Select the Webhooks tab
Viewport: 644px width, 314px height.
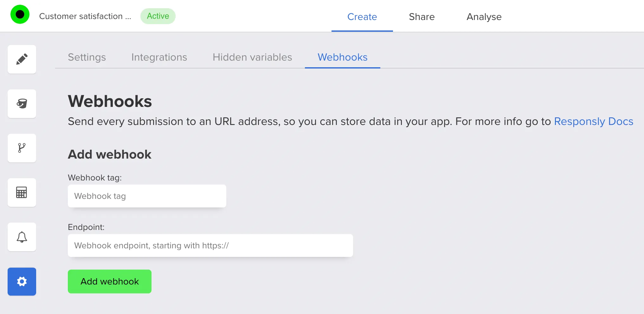pos(342,57)
